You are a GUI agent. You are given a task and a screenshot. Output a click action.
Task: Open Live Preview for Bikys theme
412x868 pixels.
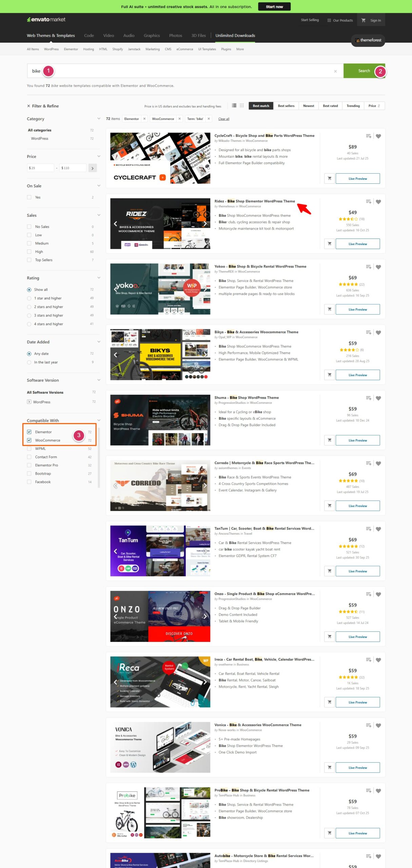[357, 375]
